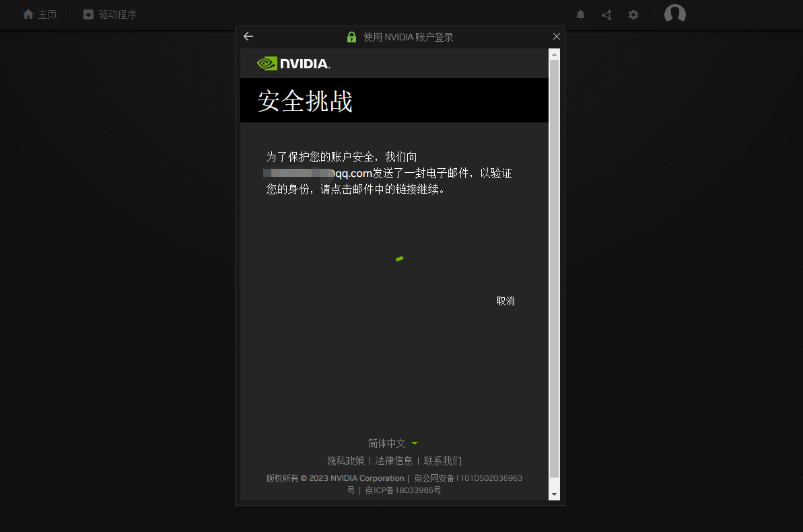Open the notifications bell
The width and height of the screenshot is (803, 532).
click(580, 14)
